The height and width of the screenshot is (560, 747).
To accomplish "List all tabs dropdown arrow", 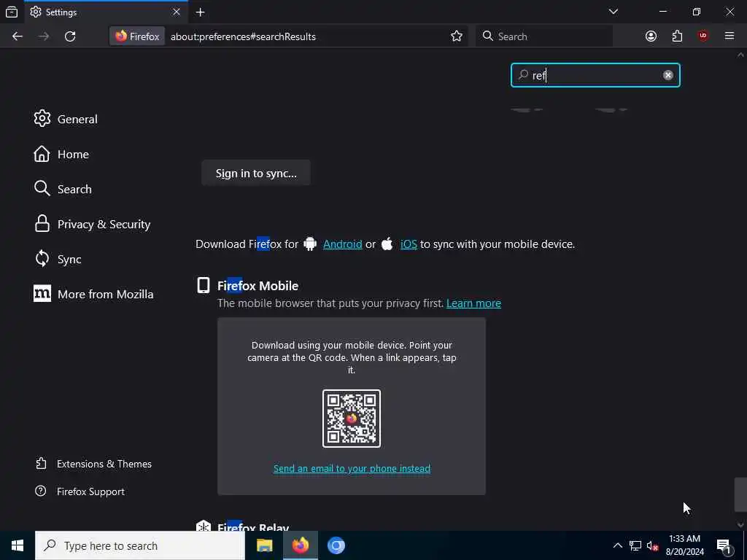I will click(613, 12).
